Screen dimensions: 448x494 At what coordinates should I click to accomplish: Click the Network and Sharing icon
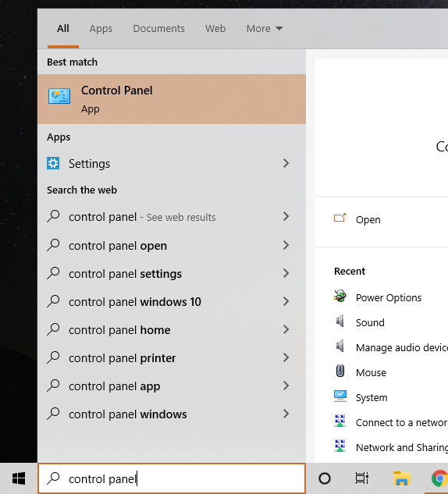click(340, 446)
